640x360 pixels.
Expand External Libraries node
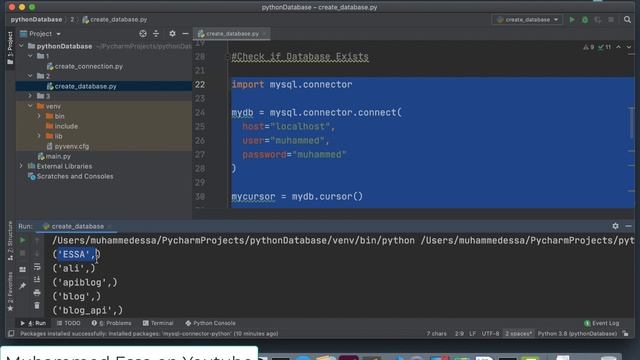(x=21, y=166)
